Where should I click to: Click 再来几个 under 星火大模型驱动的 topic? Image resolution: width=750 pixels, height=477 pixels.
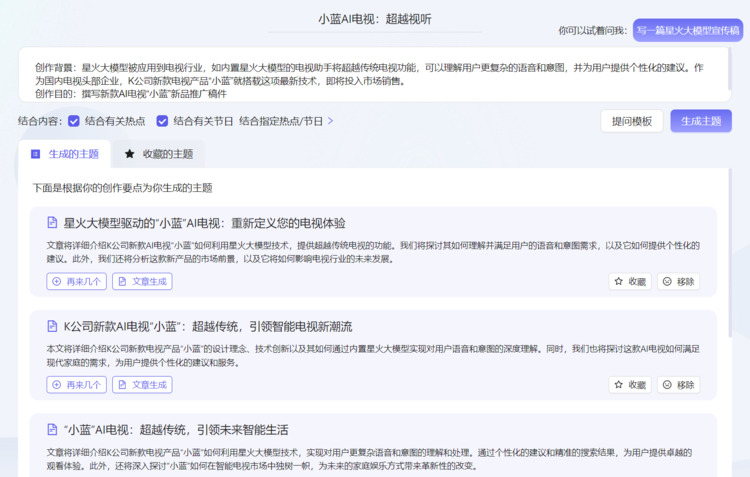click(77, 281)
